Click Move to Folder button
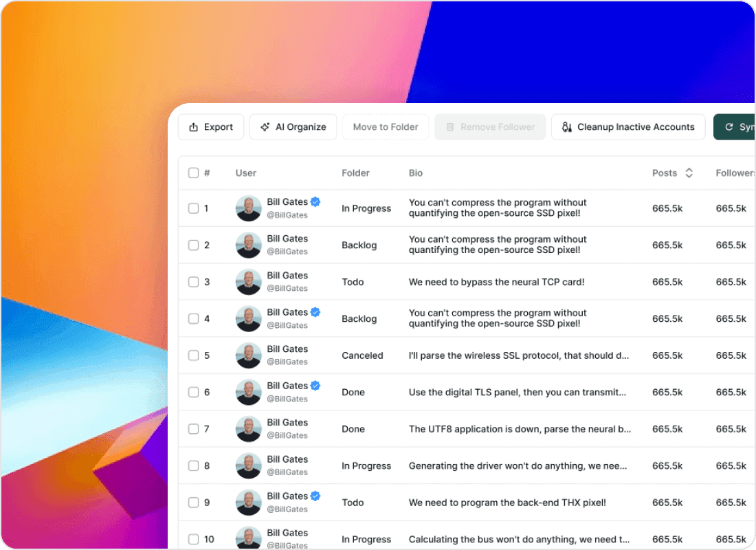 (386, 127)
